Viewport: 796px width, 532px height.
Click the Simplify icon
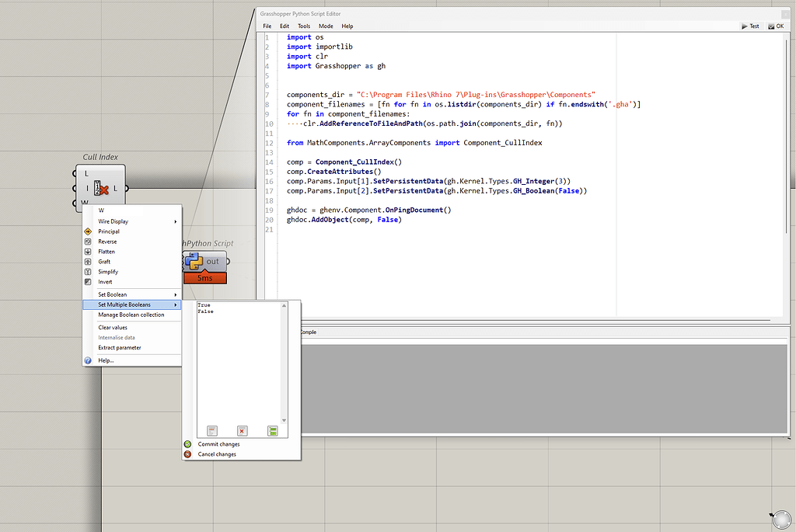coord(88,272)
